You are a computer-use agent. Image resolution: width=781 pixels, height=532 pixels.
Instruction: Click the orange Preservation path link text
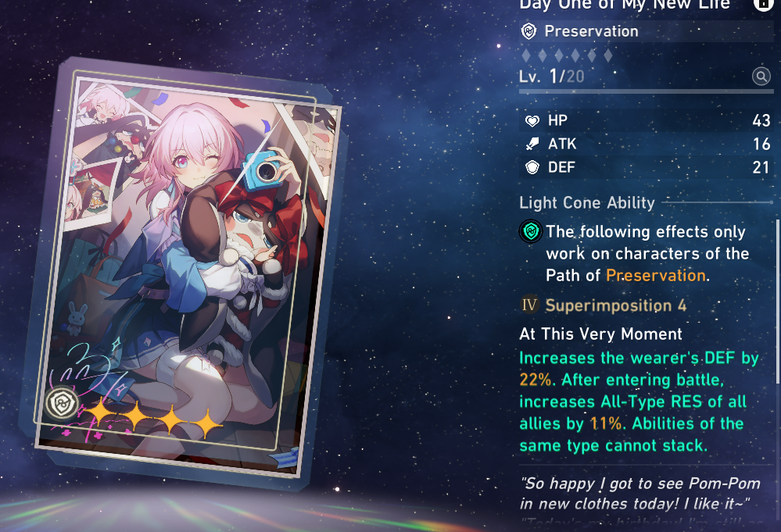(x=655, y=275)
